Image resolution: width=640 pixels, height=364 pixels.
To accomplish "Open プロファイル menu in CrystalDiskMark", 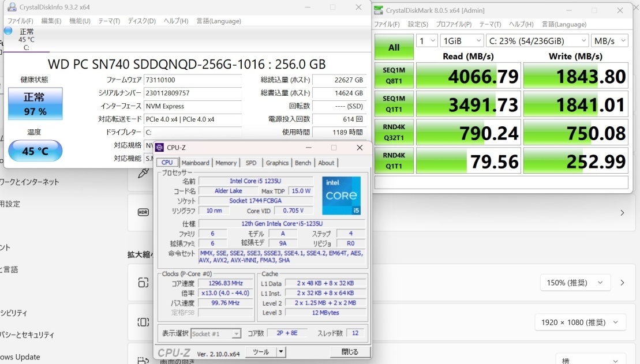I will pos(454,24).
